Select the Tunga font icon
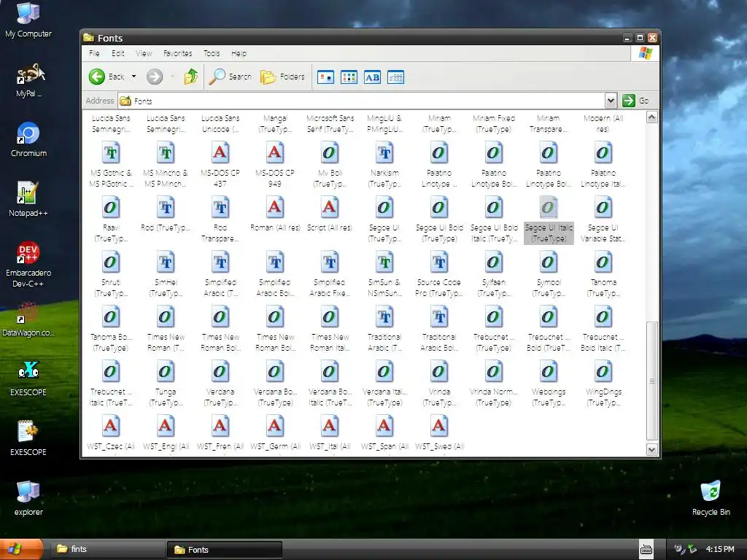Screen dimensions: 747x560 click(166, 372)
